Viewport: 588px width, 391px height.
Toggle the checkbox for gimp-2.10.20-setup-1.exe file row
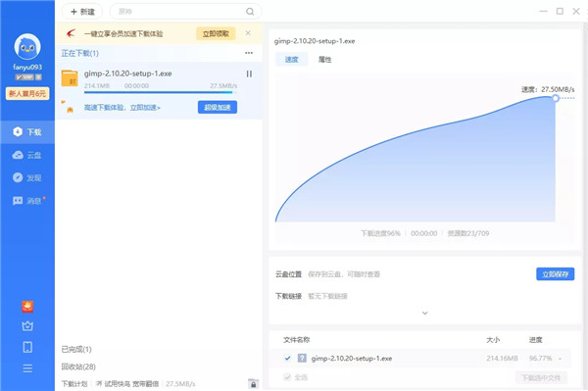[287, 358]
